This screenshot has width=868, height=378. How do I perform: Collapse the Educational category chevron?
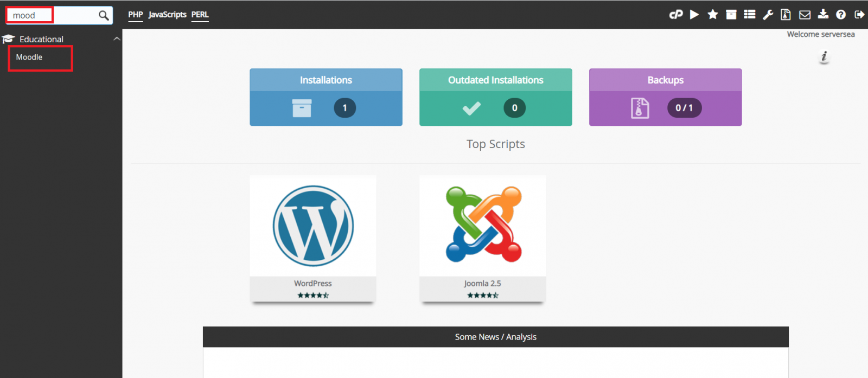(117, 39)
